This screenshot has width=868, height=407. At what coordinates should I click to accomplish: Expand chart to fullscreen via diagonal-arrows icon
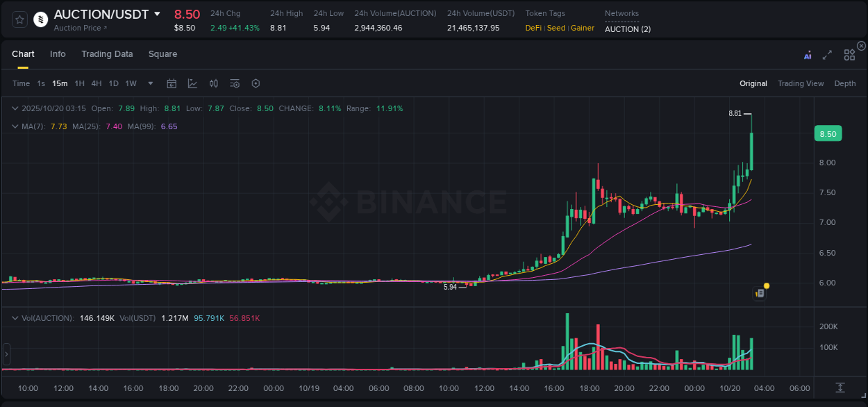click(826, 54)
